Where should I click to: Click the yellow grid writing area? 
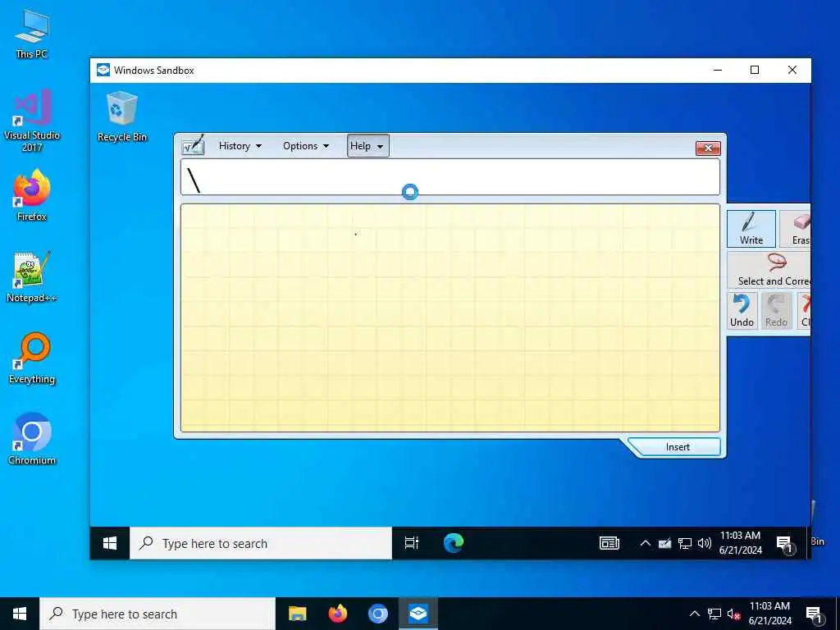pos(450,317)
